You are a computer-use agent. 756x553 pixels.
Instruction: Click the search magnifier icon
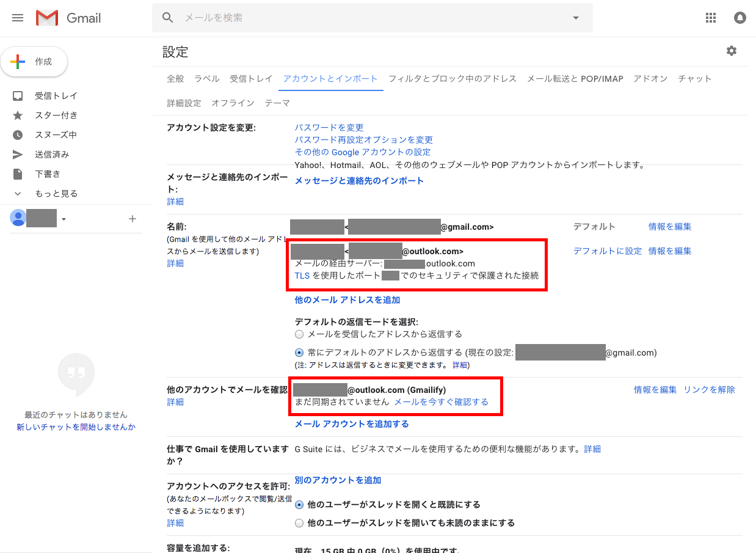tap(168, 18)
